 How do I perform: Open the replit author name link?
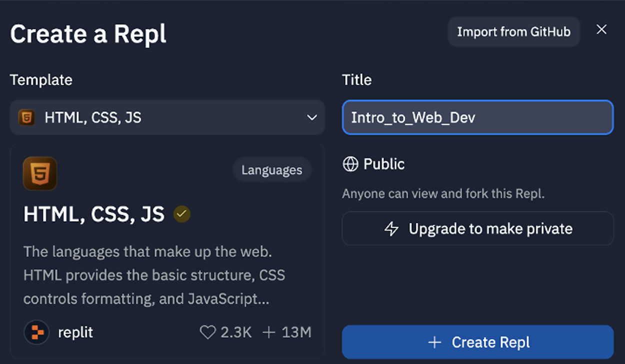click(x=75, y=333)
